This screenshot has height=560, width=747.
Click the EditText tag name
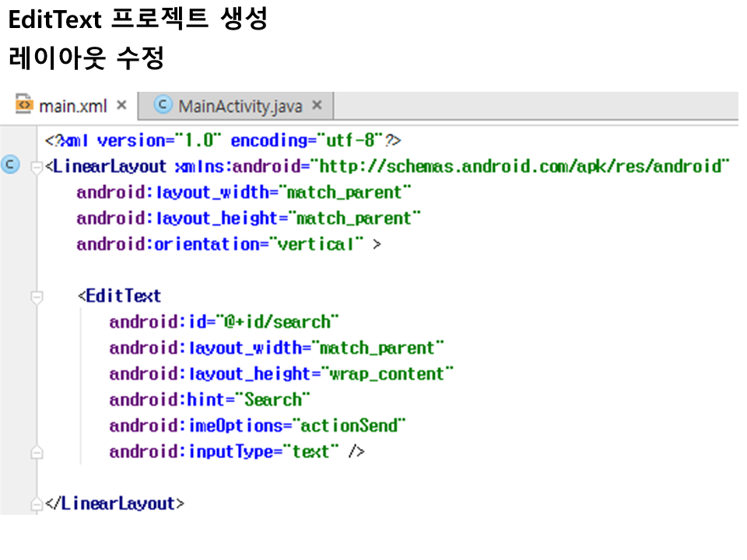point(123,296)
